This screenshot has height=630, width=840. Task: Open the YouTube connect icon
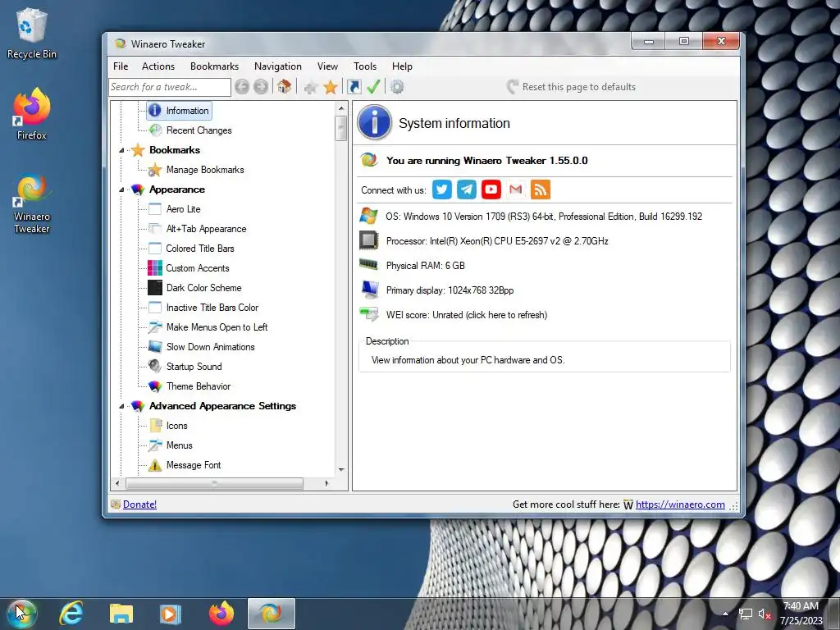tap(491, 189)
